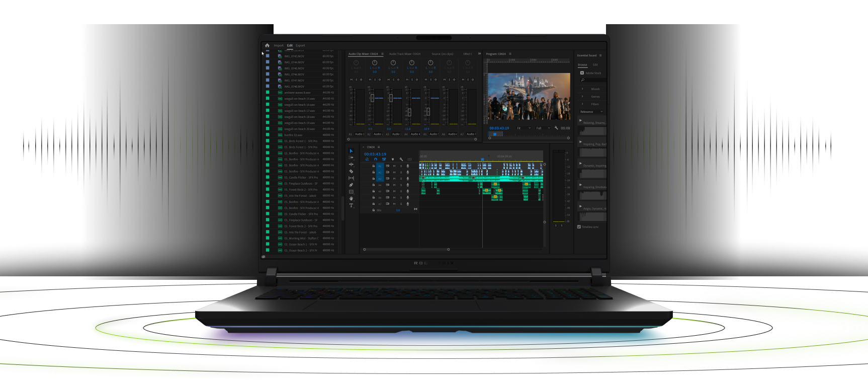Select IMG_0747.MOV in the project list
The image size is (868, 380).
click(x=300, y=81)
